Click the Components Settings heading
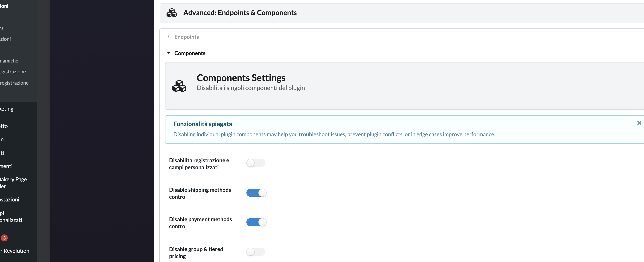 pyautogui.click(x=241, y=78)
